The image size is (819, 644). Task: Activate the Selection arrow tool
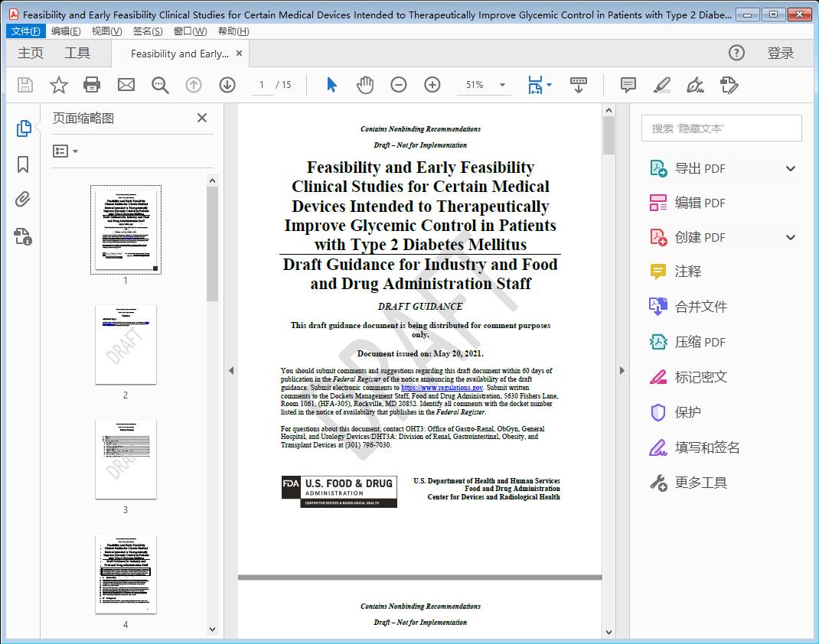point(331,85)
